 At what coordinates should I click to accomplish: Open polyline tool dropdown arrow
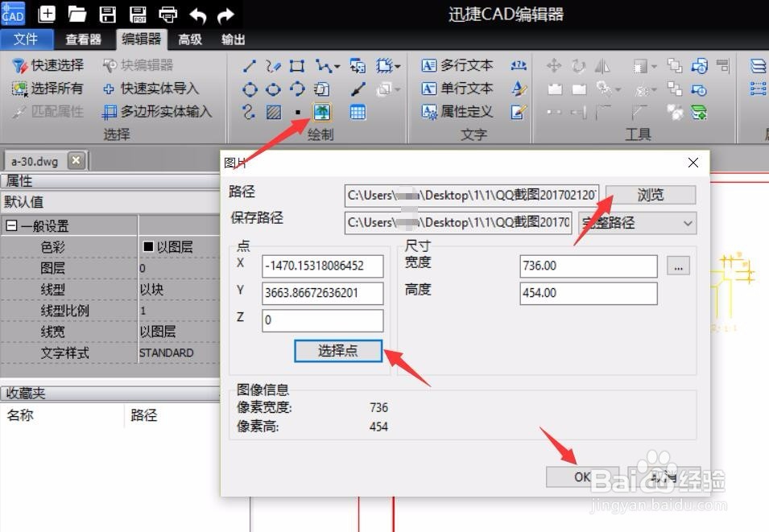pos(337,66)
